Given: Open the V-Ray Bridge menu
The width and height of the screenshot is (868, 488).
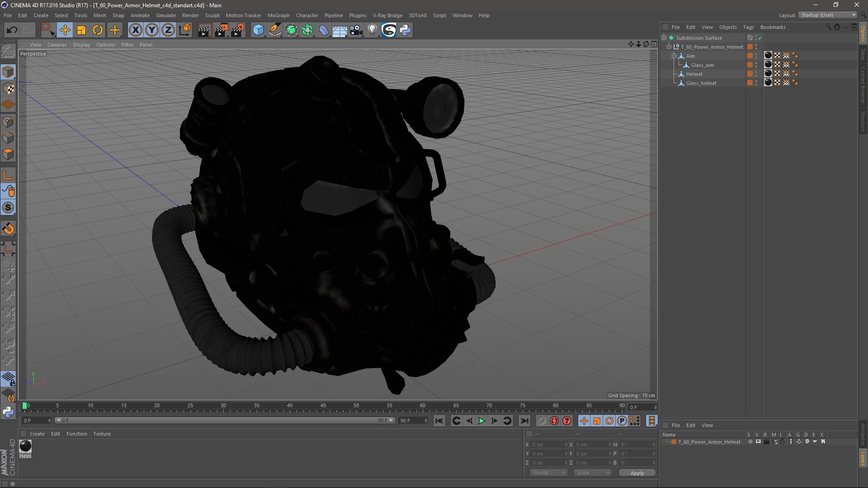Looking at the screenshot, I should [387, 15].
